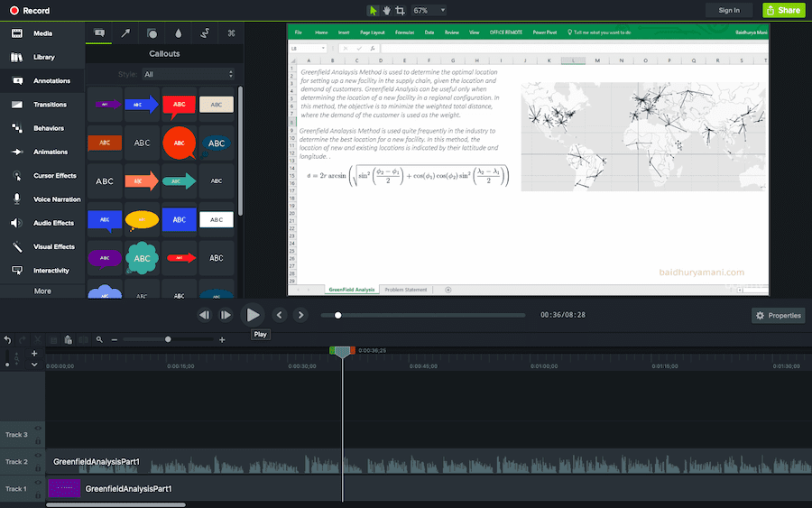
Task: Select the blue arrow callout
Action: pos(142,105)
